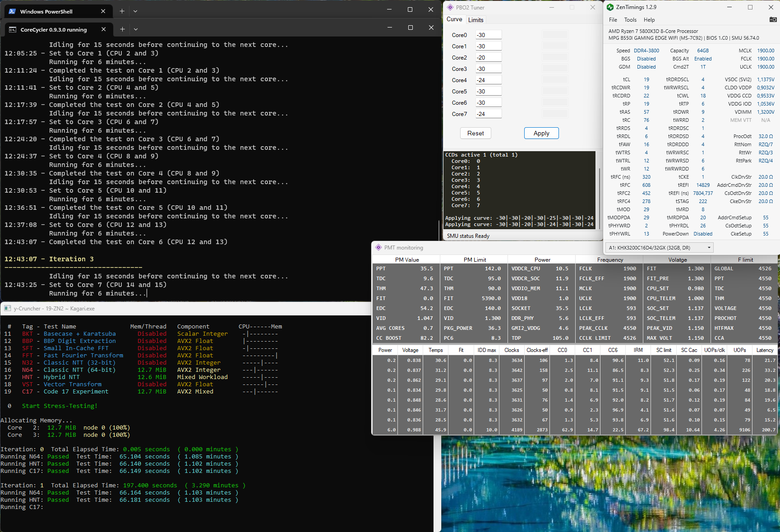Add a new tab beside the CoreCycler tab
Image resolution: width=780 pixels, height=532 pixels.
tap(122, 29)
